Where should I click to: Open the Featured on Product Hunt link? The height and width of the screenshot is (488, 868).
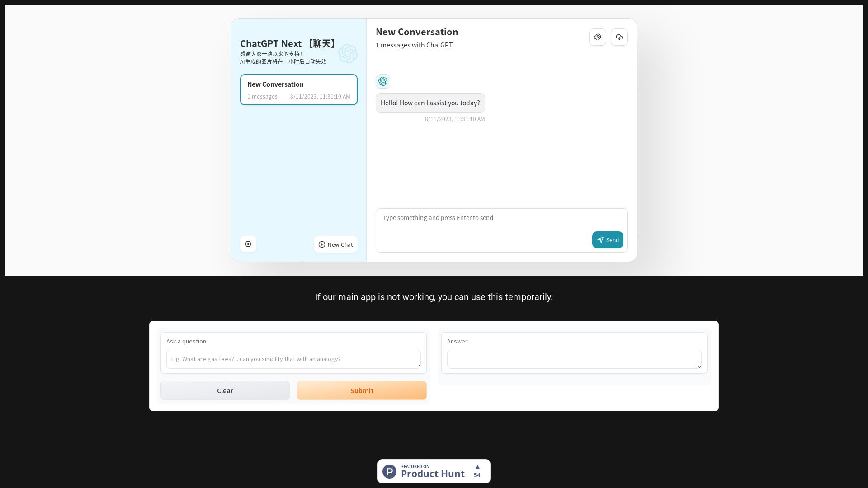tap(433, 471)
